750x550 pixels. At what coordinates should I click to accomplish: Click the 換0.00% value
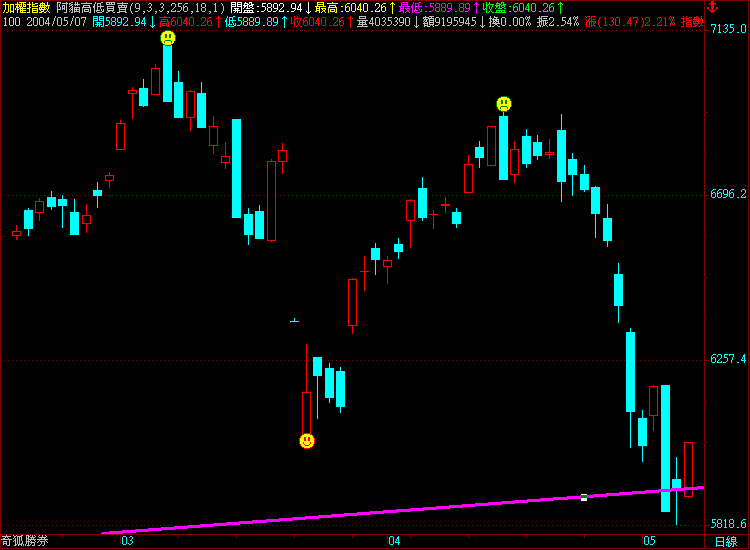[509, 22]
